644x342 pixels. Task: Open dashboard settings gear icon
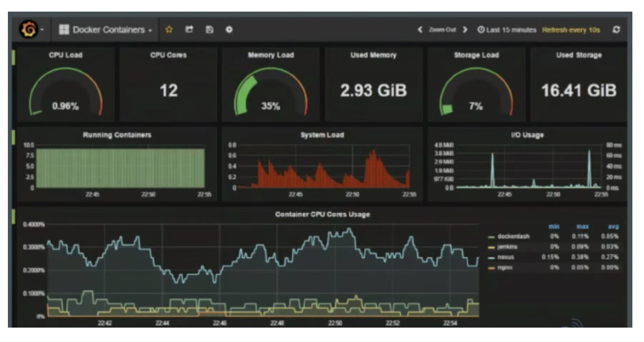point(229,30)
